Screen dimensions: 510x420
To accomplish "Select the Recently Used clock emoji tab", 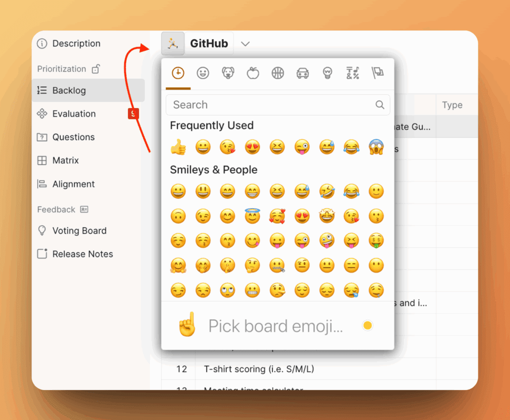I will 178,73.
